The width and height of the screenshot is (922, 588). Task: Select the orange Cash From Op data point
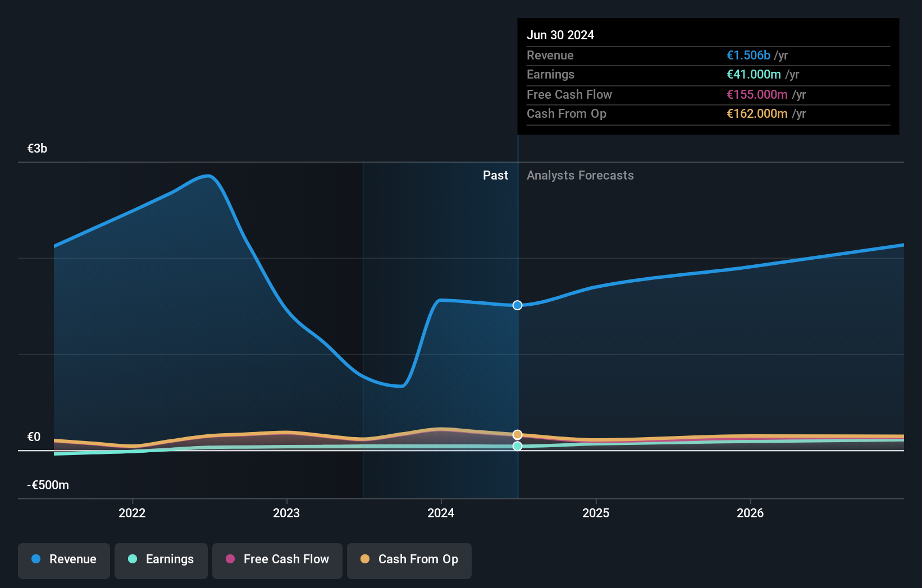pos(518,435)
